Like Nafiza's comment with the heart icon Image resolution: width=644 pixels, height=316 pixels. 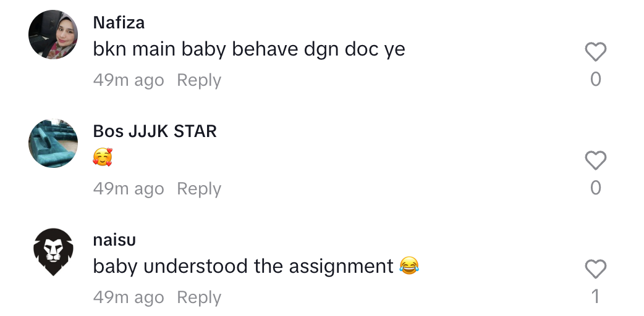(596, 52)
